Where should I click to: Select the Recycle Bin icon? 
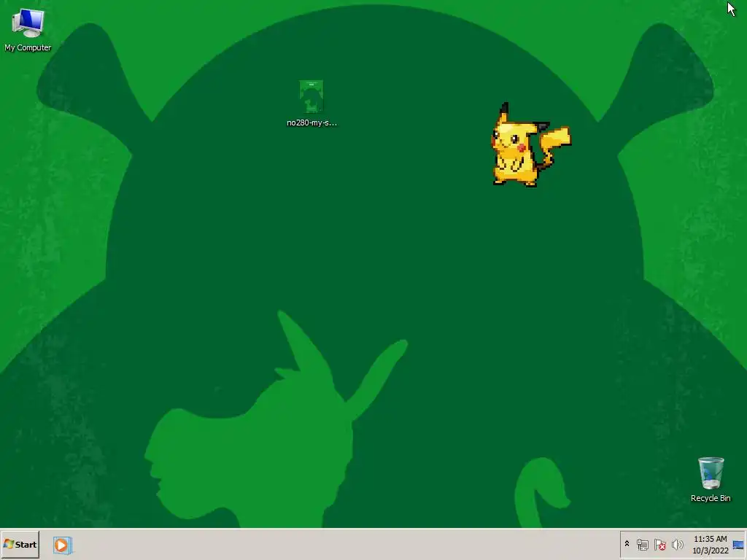(x=711, y=480)
